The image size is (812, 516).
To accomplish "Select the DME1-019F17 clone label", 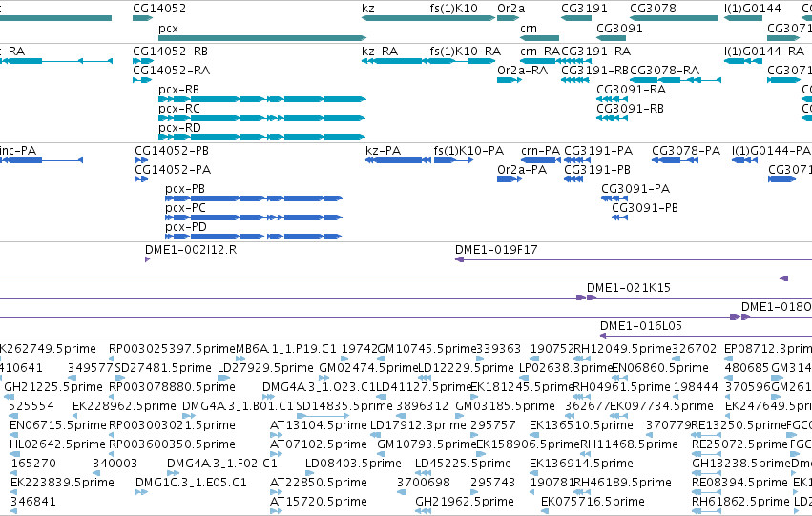I will (x=496, y=250).
